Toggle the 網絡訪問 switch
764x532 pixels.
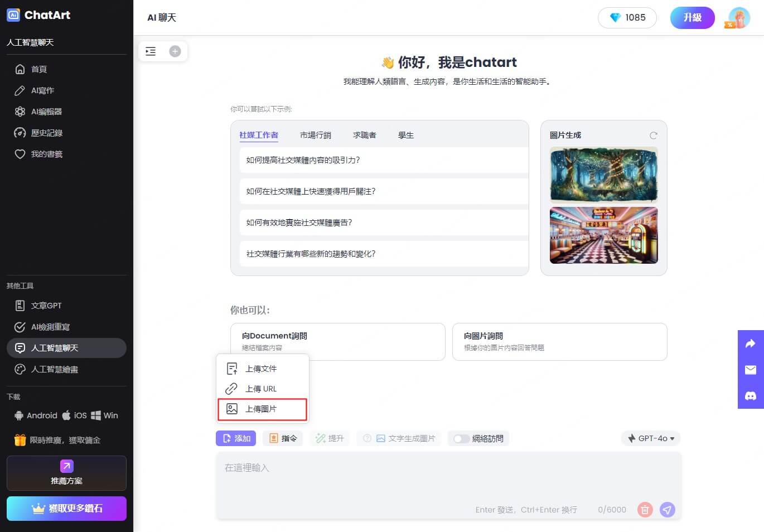pyautogui.click(x=461, y=438)
